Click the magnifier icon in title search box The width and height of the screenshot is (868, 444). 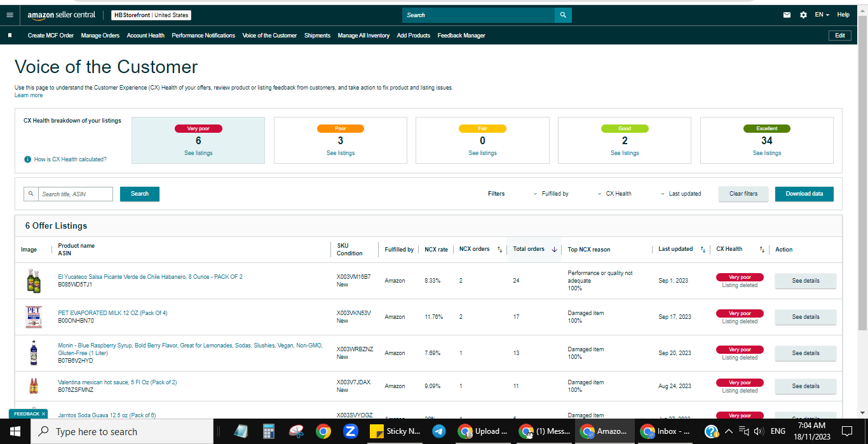coord(31,194)
